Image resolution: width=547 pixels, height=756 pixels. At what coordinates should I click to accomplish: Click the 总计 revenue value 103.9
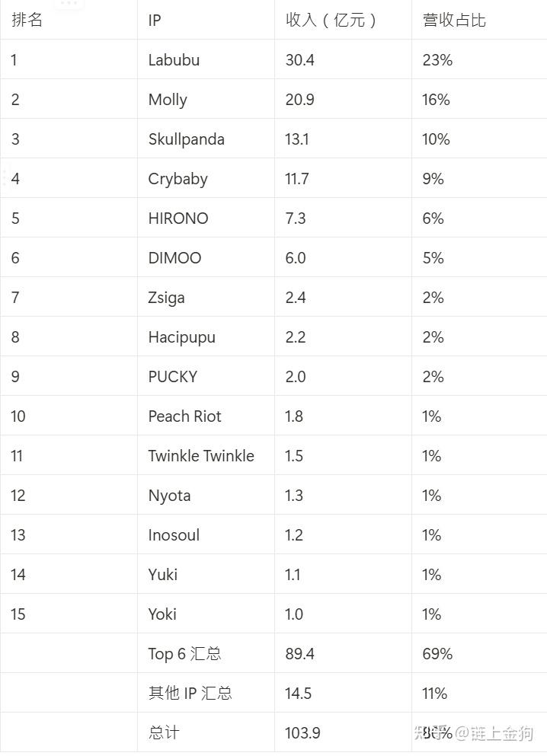pyautogui.click(x=302, y=733)
